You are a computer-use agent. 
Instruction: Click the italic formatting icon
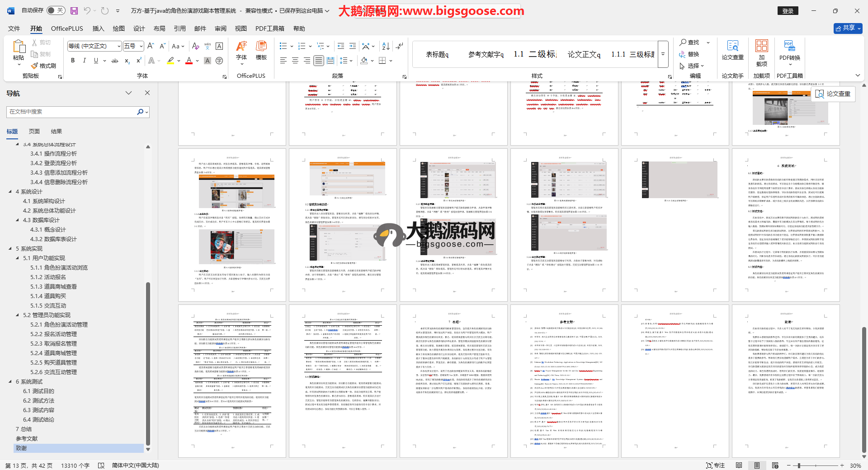click(84, 61)
